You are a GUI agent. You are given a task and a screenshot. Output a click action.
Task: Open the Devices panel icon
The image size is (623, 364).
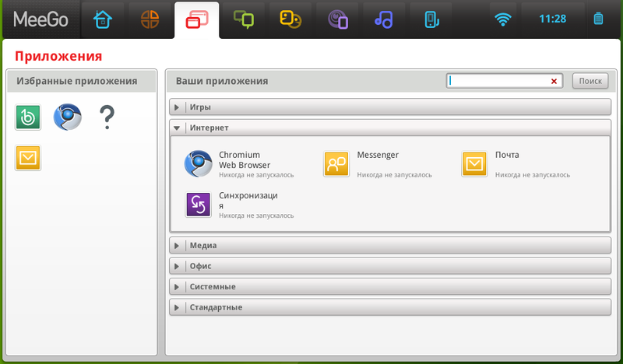pos(431,19)
